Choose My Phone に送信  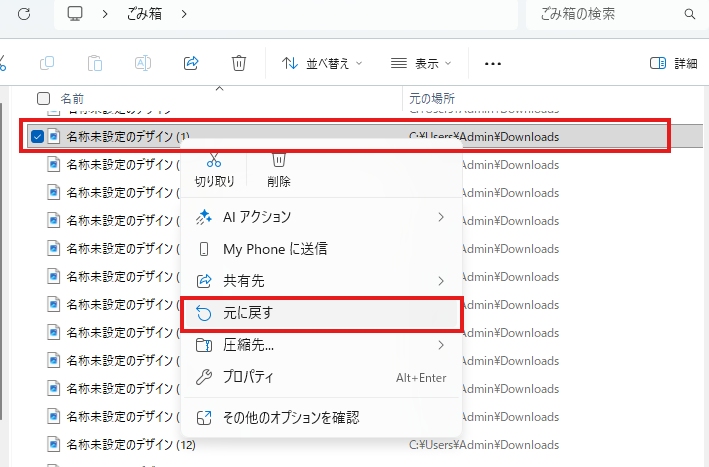click(321, 249)
